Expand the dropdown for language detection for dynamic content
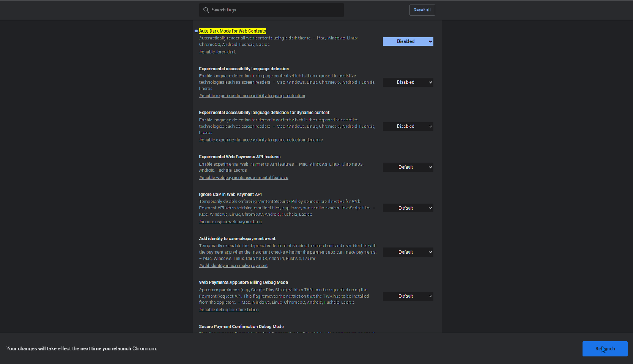The width and height of the screenshot is (633, 364). tap(408, 126)
